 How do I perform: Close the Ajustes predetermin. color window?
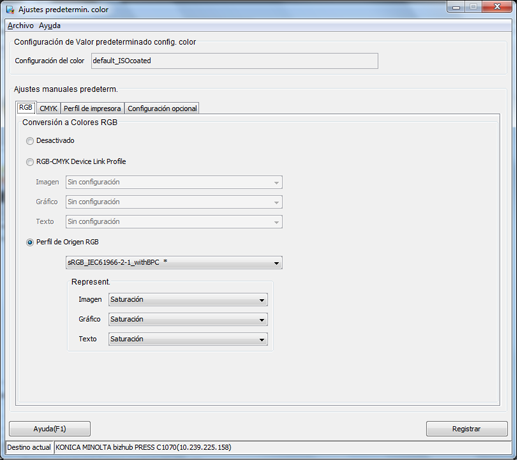497,7
